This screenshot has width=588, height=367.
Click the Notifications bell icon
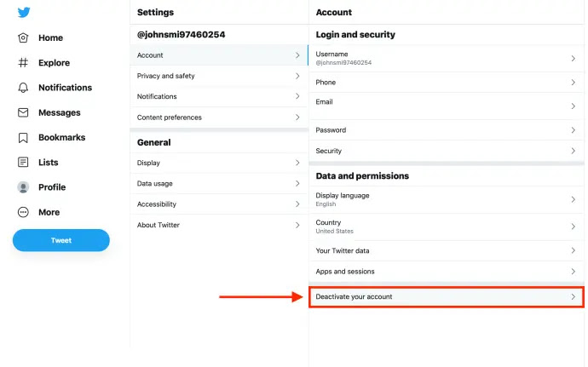point(23,88)
